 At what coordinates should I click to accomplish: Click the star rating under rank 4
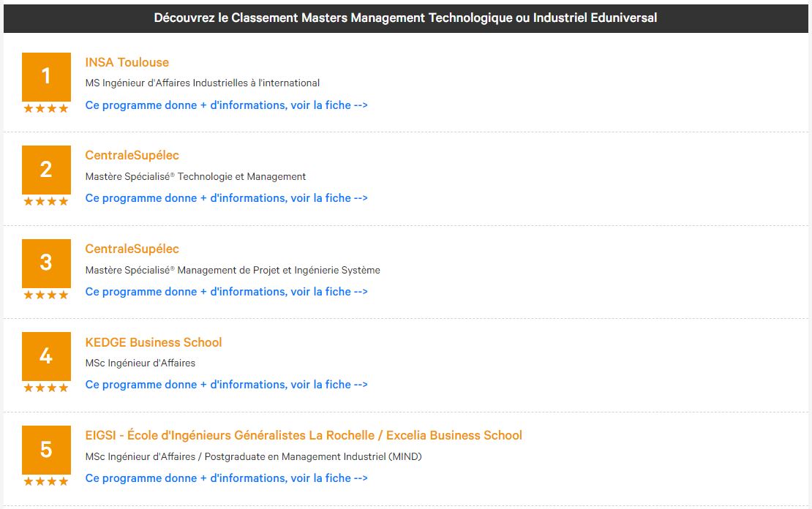[46, 388]
